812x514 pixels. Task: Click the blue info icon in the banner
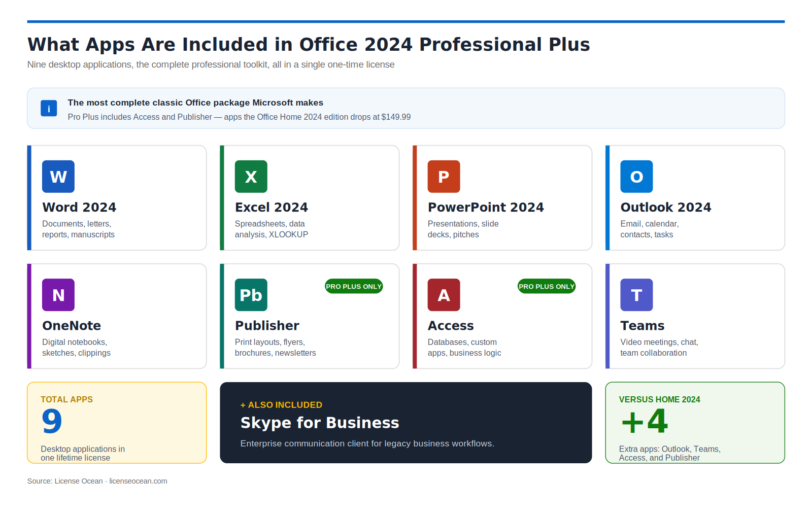[x=49, y=108]
